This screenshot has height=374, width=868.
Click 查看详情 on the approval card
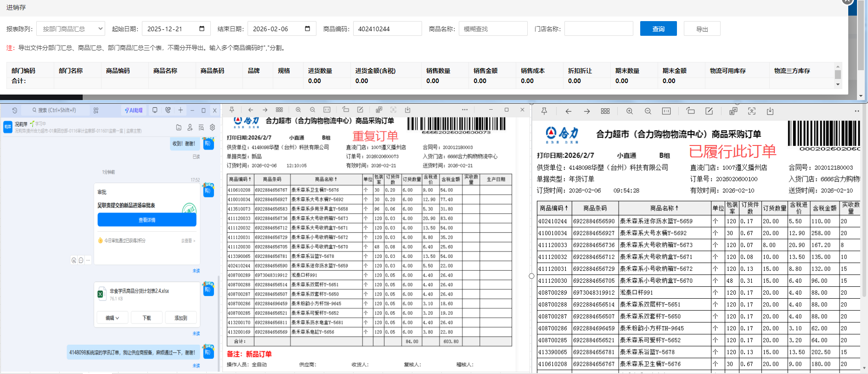click(147, 220)
